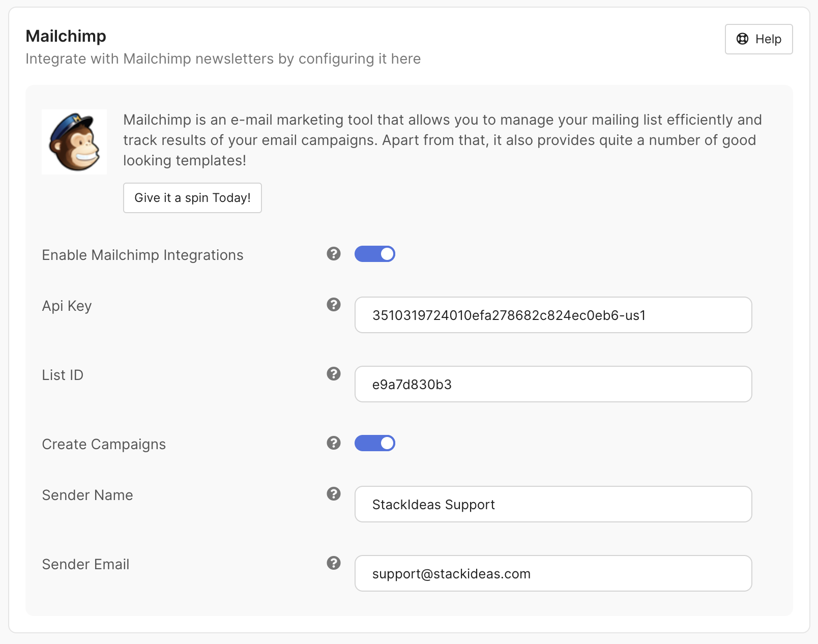This screenshot has height=644, width=818.
Task: Click the Mailchimp description paragraph
Action: tap(443, 140)
